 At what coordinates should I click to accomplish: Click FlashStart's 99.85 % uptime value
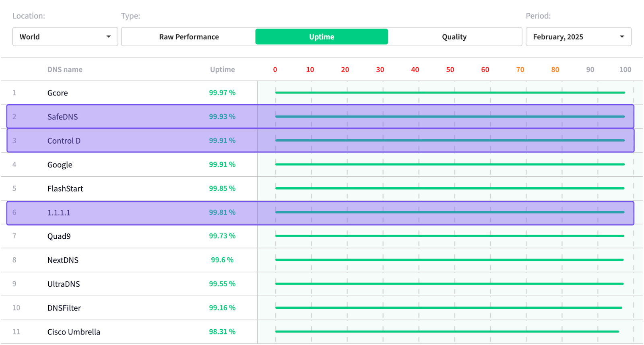[x=222, y=188]
